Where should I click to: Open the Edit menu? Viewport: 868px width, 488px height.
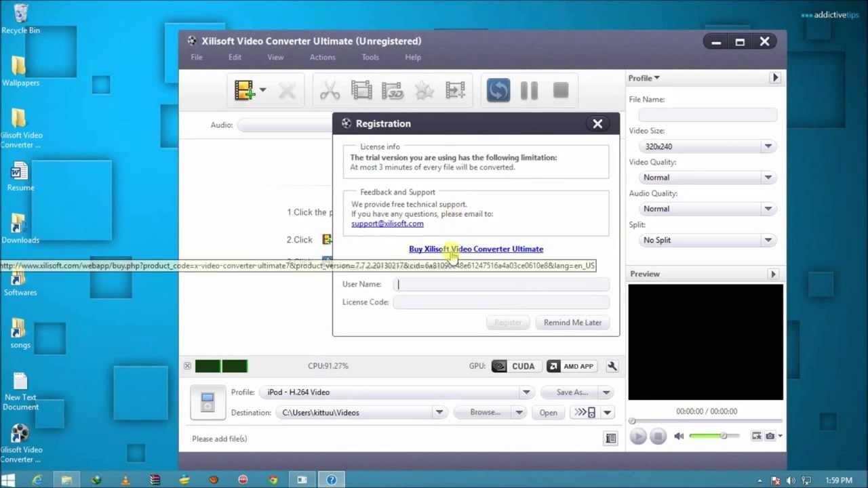235,58
